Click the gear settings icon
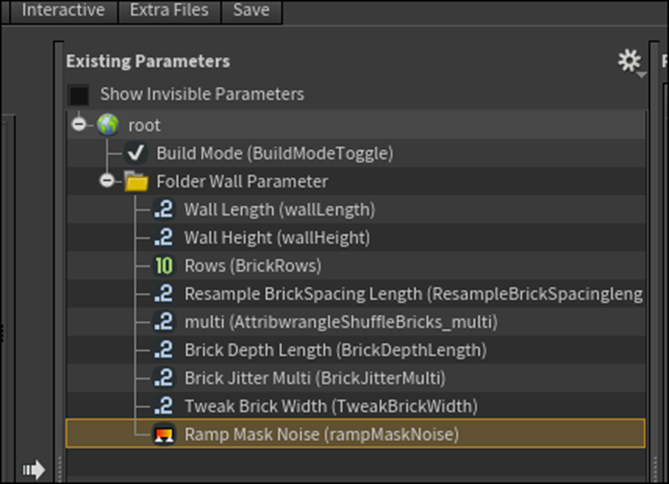Image resolution: width=669 pixels, height=484 pixels. (x=628, y=61)
